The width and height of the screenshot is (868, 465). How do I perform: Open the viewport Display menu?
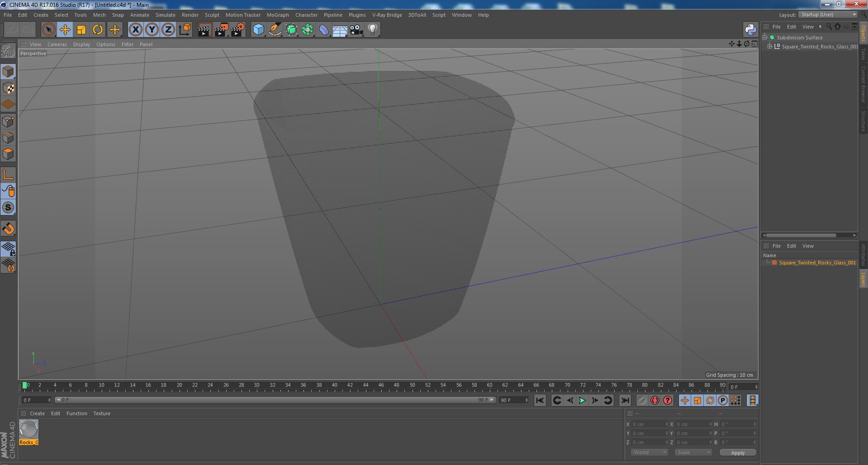click(81, 44)
